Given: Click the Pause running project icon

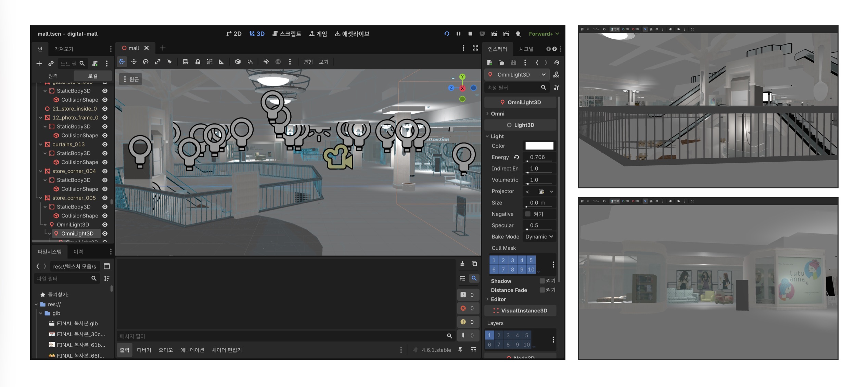Looking at the screenshot, I should point(458,34).
